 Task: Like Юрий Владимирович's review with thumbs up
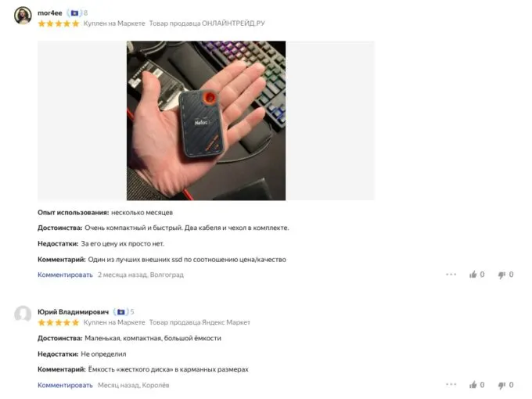[x=473, y=385]
